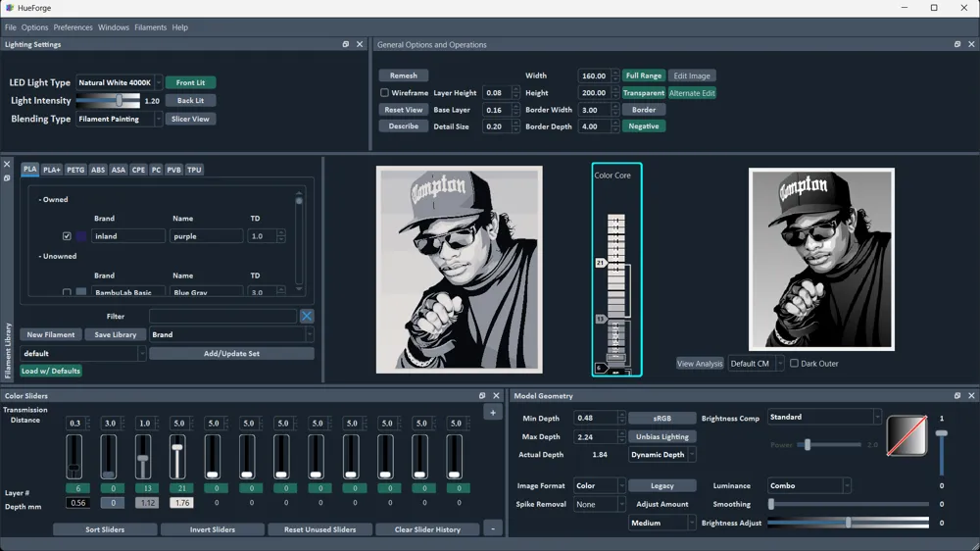Image resolution: width=980 pixels, height=551 pixels.
Task: Open the Preferences menu
Action: click(x=73, y=27)
